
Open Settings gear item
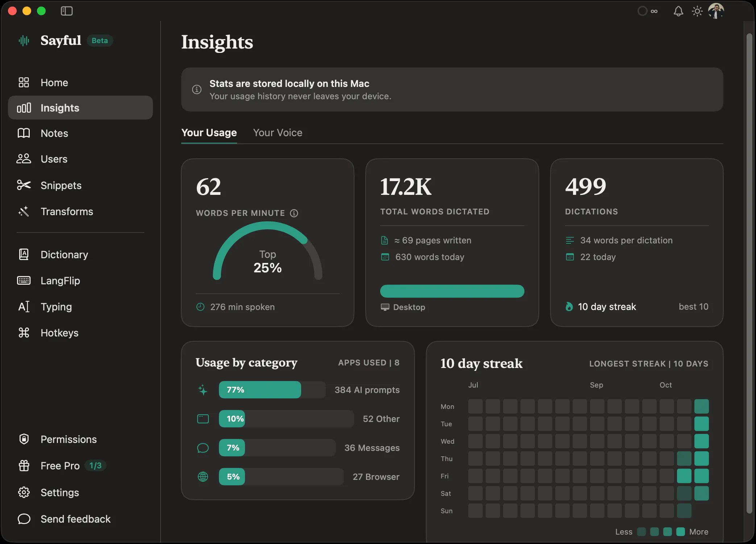click(80, 493)
